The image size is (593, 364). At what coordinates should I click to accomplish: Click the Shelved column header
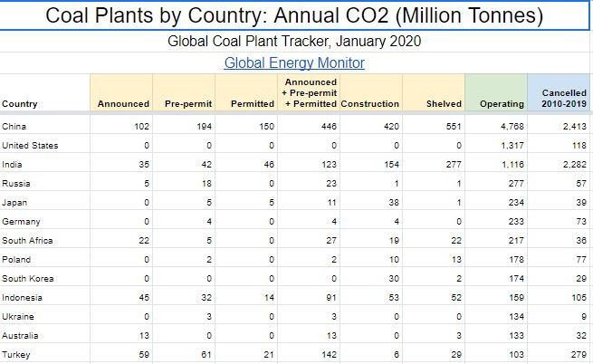[x=443, y=104]
